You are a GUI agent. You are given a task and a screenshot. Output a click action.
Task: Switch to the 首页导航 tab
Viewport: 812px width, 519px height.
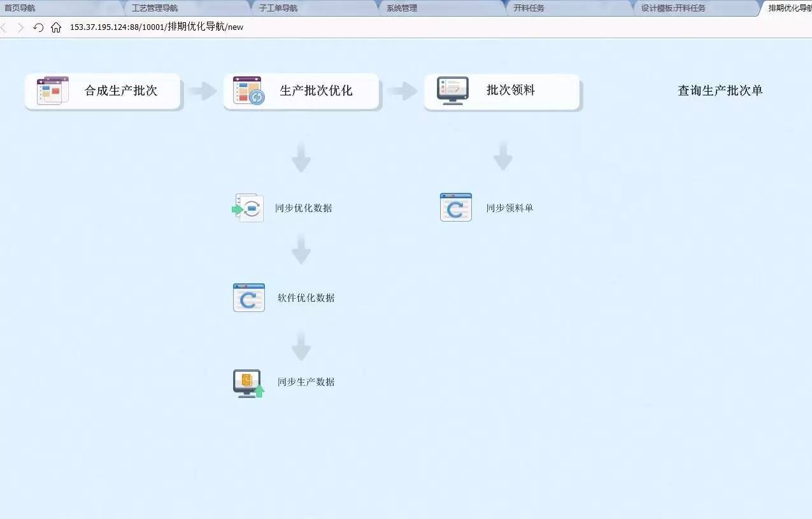pos(20,8)
